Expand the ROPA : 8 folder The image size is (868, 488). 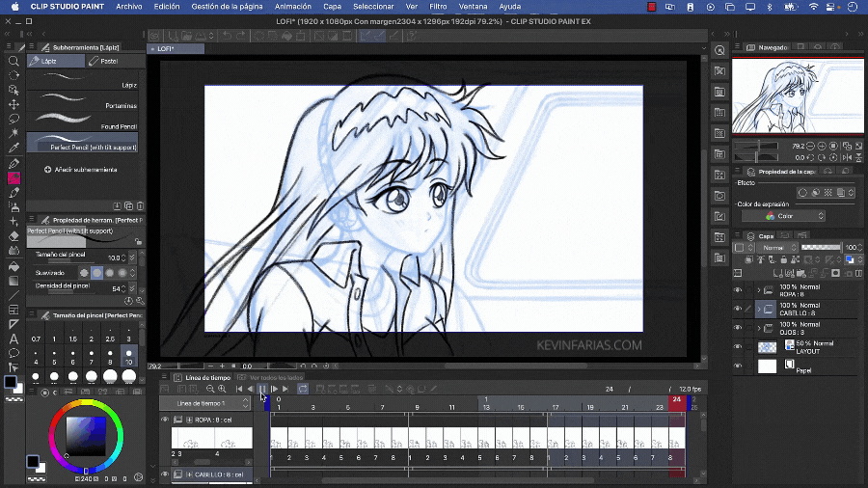[x=758, y=290]
